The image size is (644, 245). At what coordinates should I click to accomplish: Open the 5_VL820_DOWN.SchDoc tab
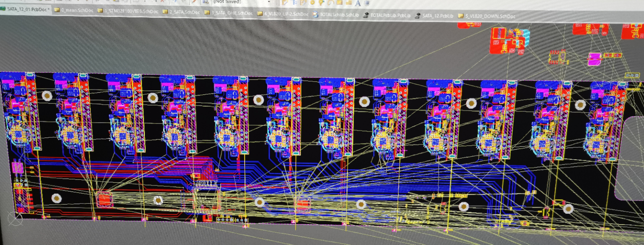click(486, 16)
